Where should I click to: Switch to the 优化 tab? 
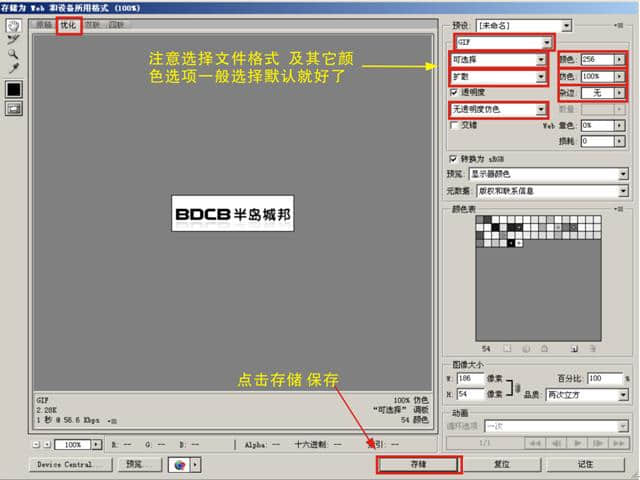click(68, 24)
